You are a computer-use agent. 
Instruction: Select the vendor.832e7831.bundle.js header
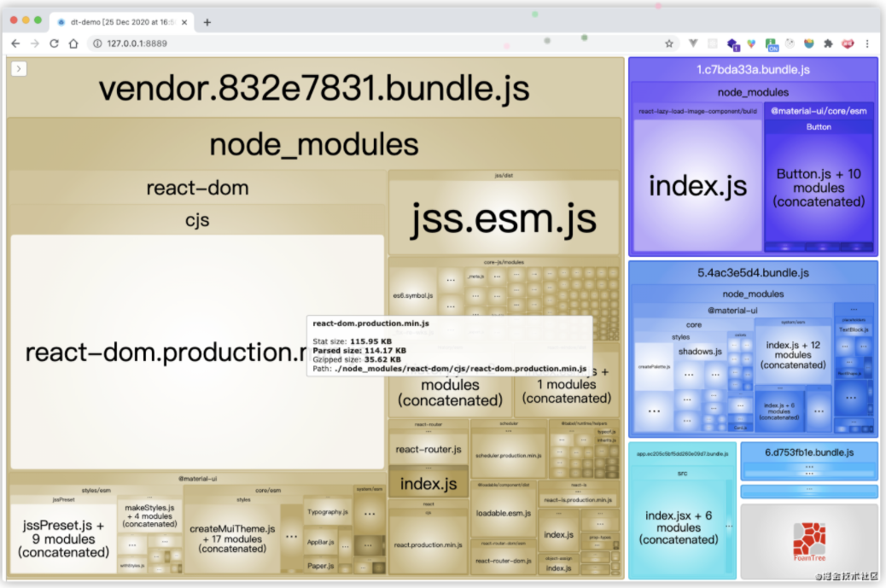[x=314, y=88]
